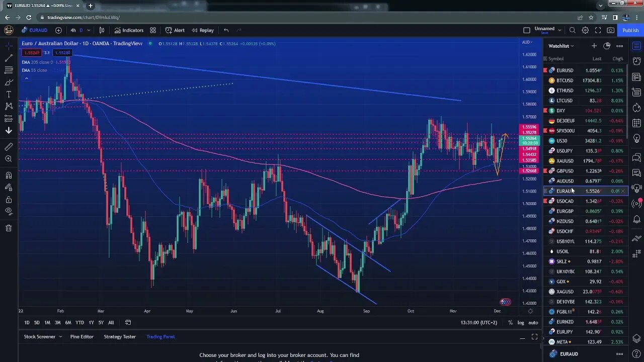Open the Strategy Tester tab
This screenshot has width=644, height=362.
(120, 336)
